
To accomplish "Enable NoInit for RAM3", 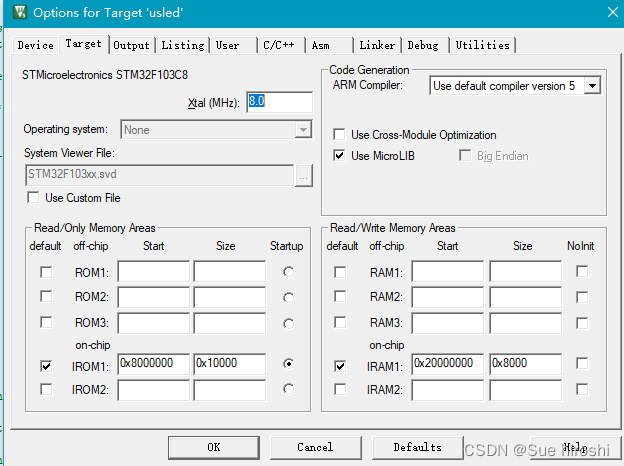I will pos(582,323).
